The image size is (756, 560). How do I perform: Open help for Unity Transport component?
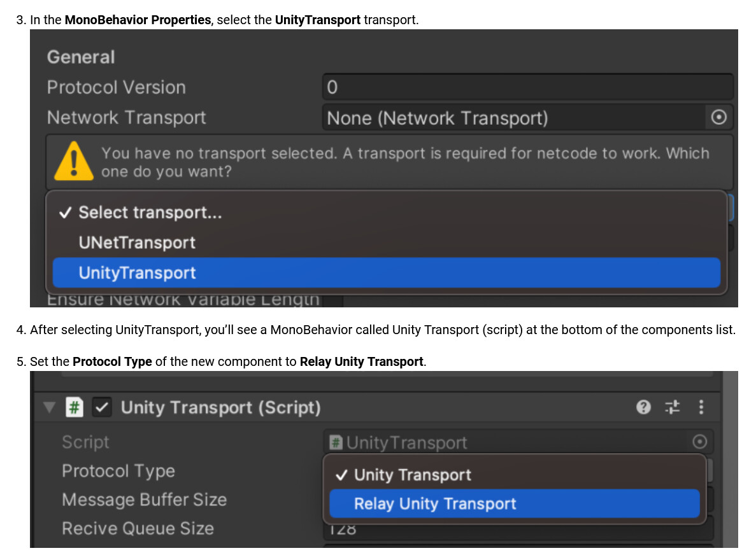click(643, 407)
